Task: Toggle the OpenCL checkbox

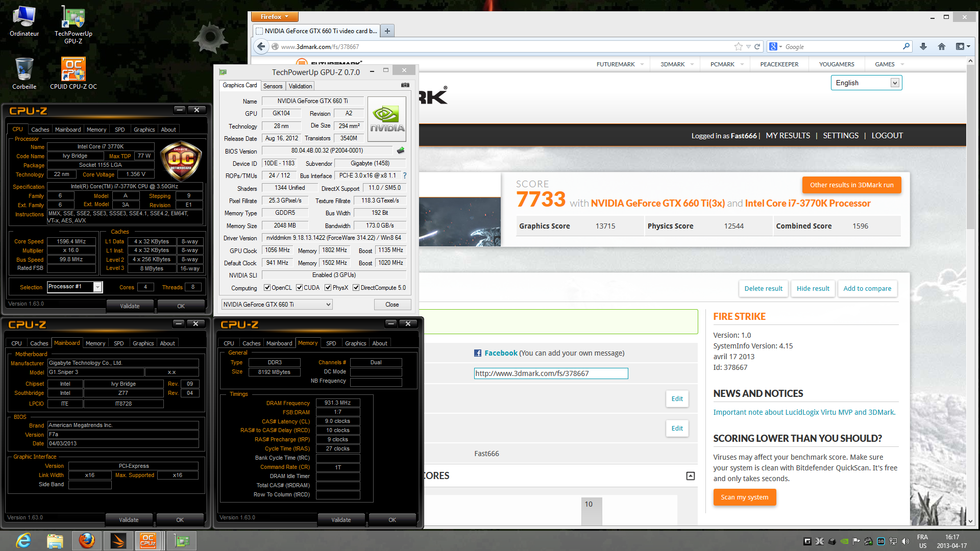Action: click(267, 288)
